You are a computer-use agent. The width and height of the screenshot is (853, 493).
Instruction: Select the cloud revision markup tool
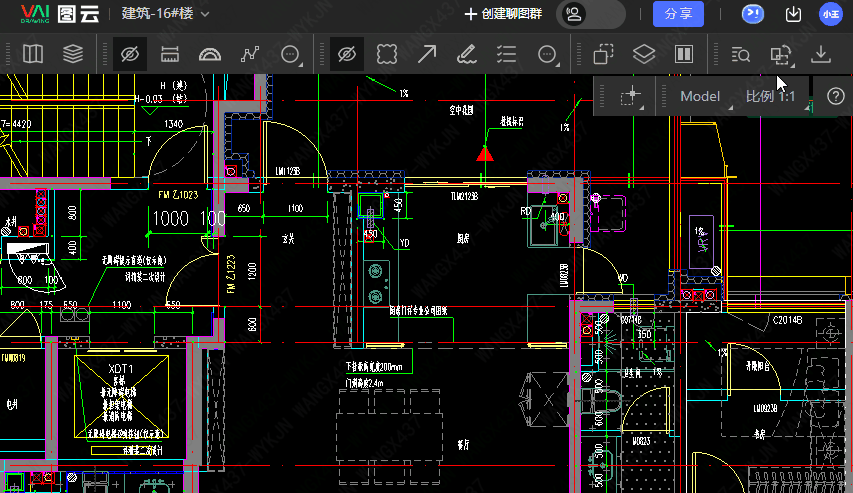386,54
